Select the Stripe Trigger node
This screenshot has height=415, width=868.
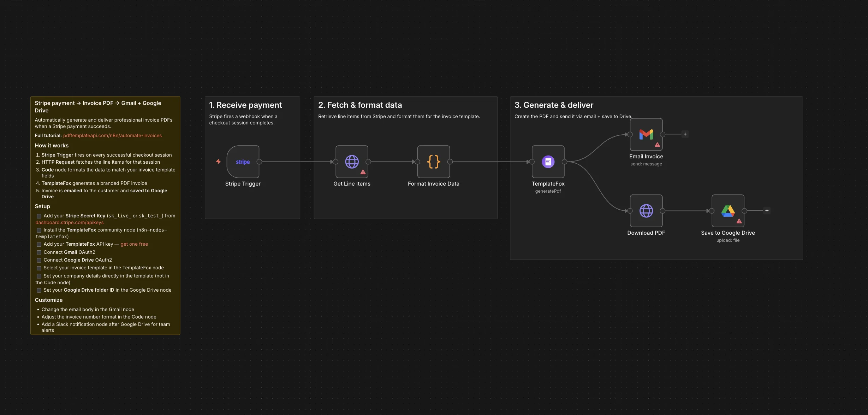click(x=243, y=162)
